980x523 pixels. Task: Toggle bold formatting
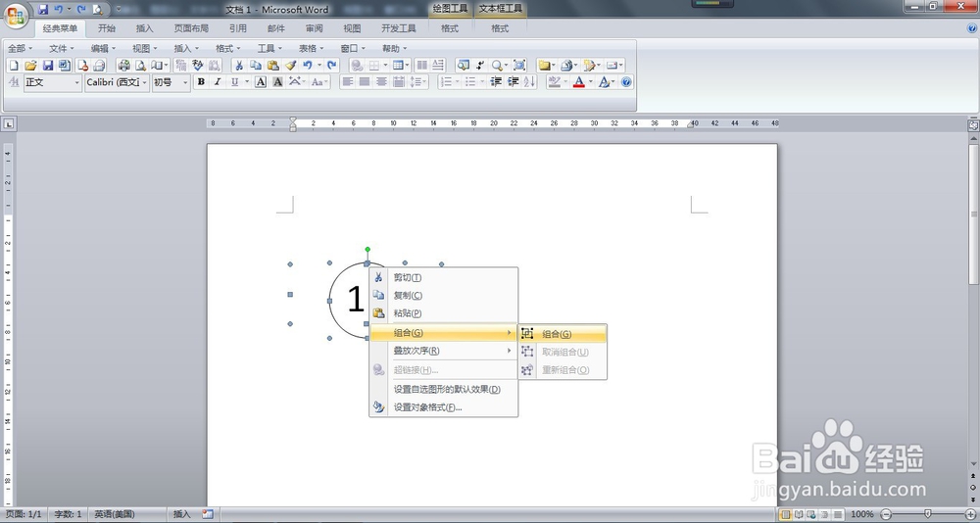[201, 82]
